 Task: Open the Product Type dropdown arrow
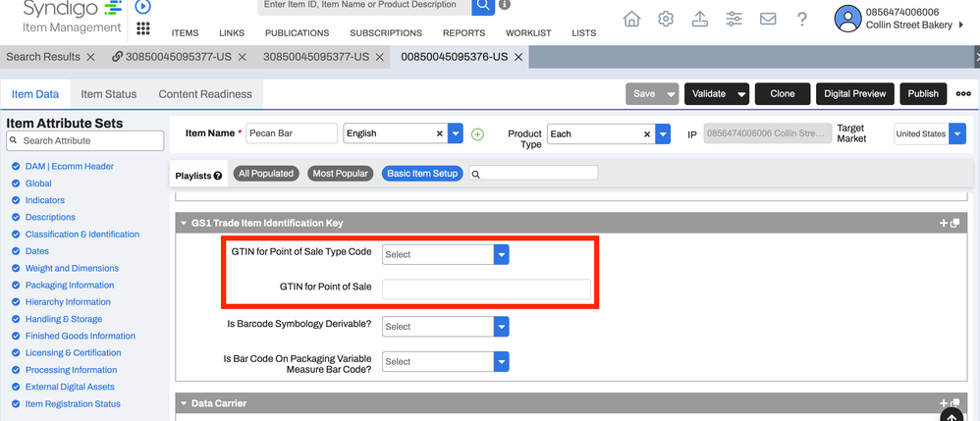(663, 133)
